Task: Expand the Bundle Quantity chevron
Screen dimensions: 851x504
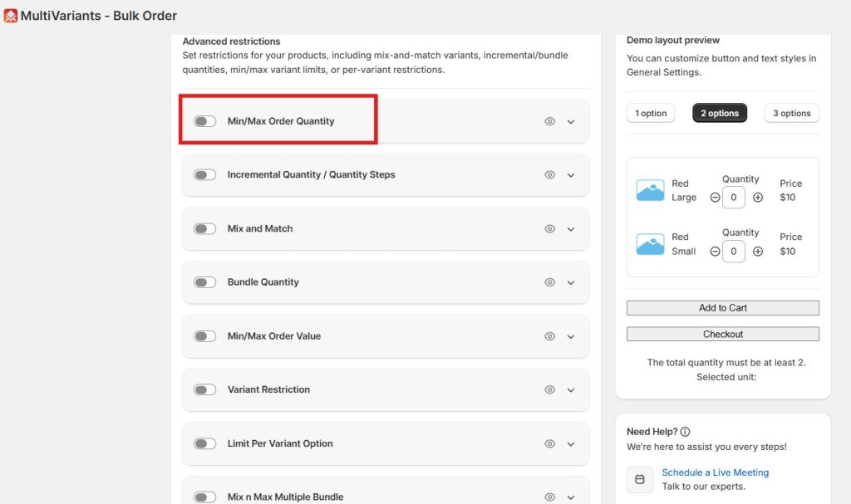Action: pyautogui.click(x=571, y=282)
